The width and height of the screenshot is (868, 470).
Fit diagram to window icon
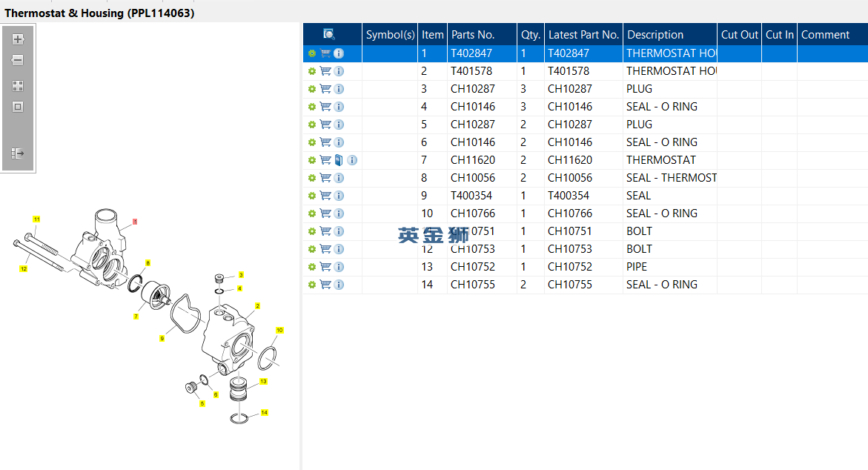(18, 107)
